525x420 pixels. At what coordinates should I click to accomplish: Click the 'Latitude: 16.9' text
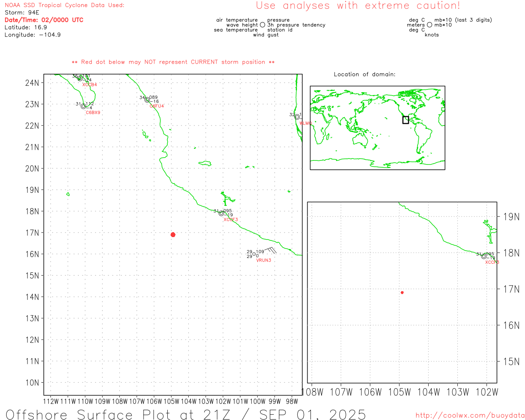pos(26,27)
